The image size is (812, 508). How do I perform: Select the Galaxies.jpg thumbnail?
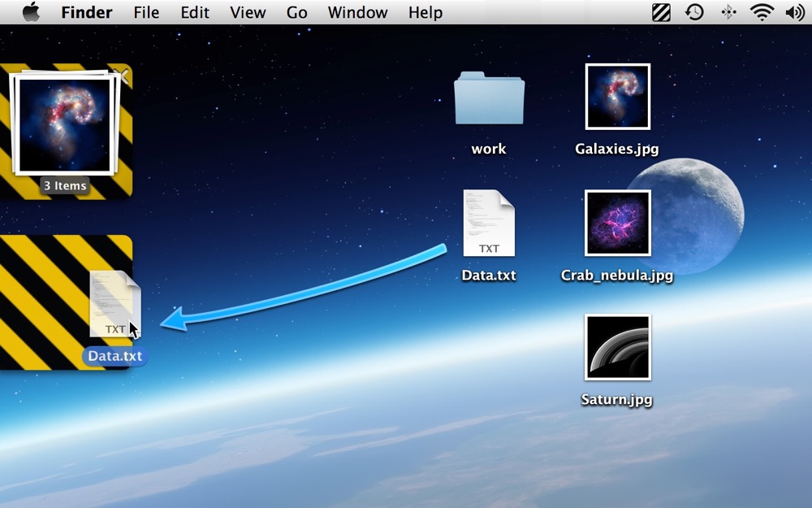[617, 97]
